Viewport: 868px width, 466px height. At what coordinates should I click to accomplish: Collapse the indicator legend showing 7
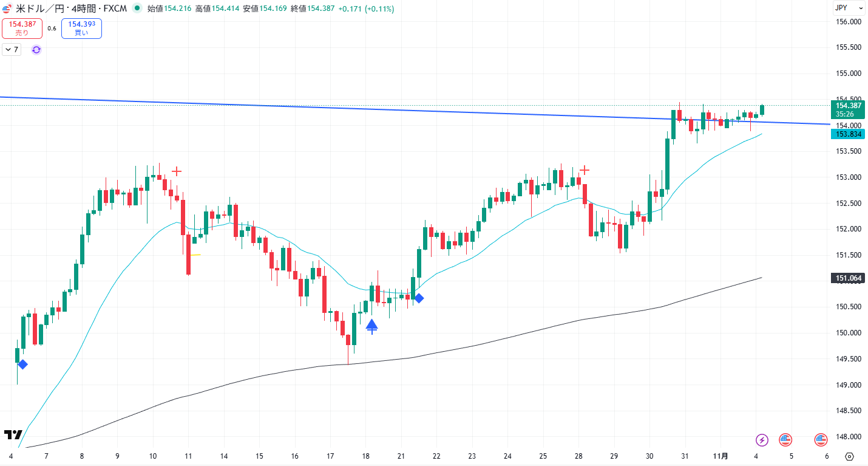pyautogui.click(x=12, y=50)
